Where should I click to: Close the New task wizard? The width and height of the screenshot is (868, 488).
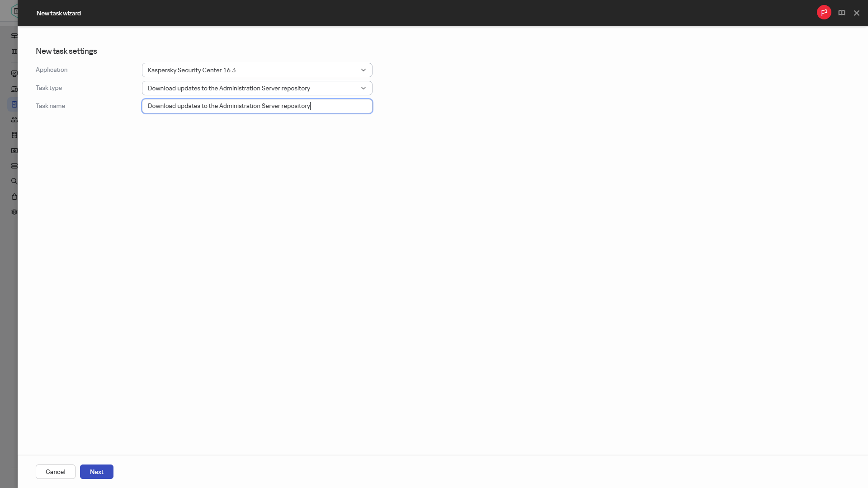[856, 13]
